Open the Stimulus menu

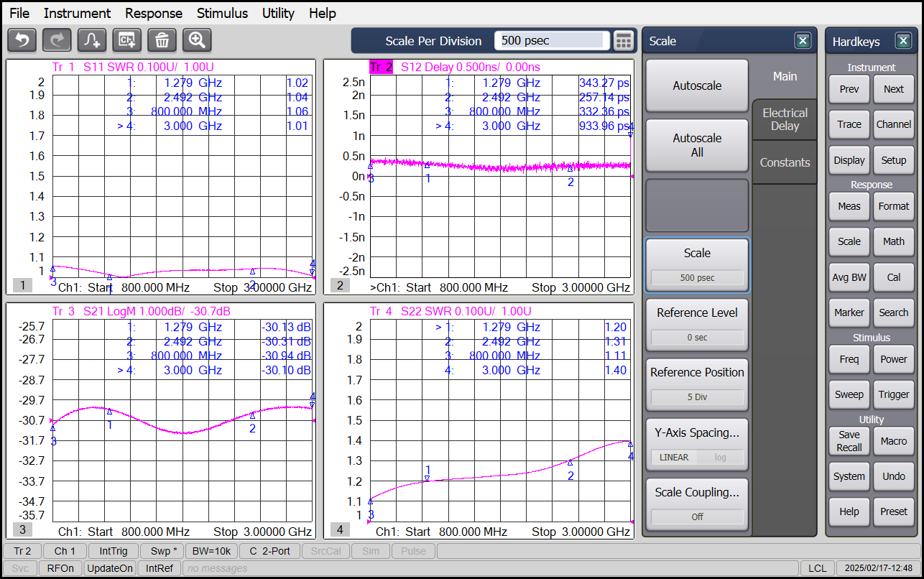tap(222, 13)
